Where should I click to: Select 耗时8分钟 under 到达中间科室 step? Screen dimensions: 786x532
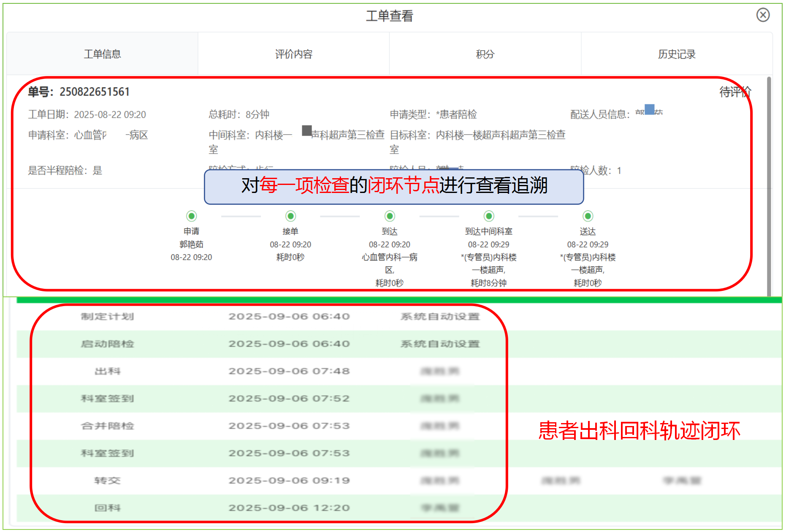[x=489, y=283]
